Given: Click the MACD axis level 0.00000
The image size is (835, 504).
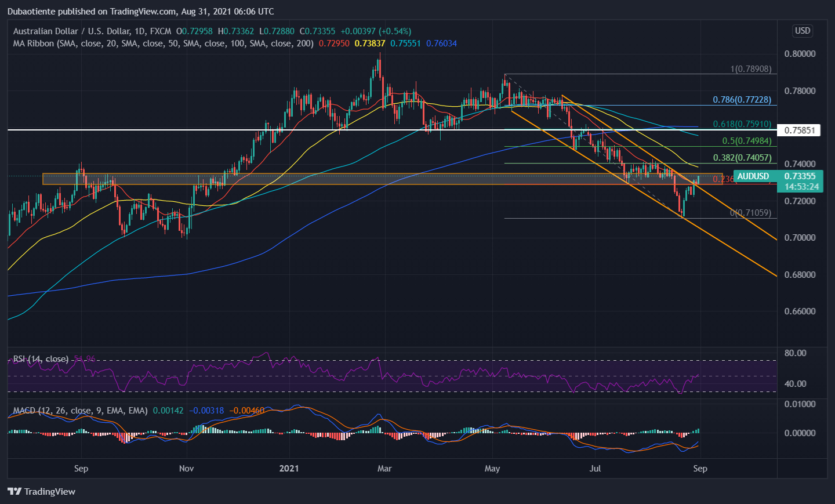Looking at the screenshot, I should coord(800,433).
